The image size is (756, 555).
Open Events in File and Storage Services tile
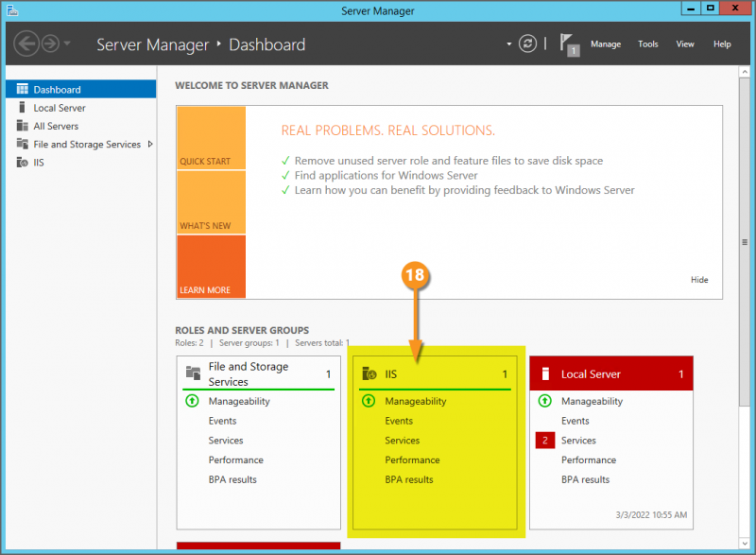[222, 421]
